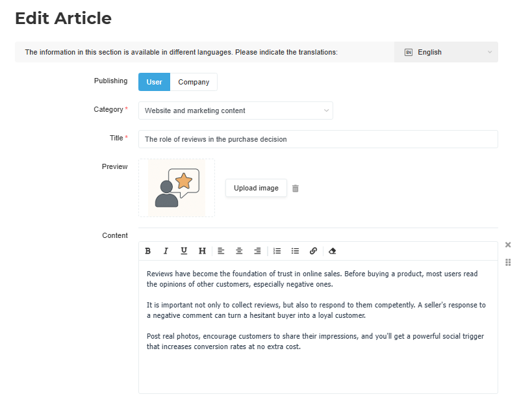Image resolution: width=532 pixels, height=405 pixels.
Task: Expand the Category dropdown
Action: point(235,111)
